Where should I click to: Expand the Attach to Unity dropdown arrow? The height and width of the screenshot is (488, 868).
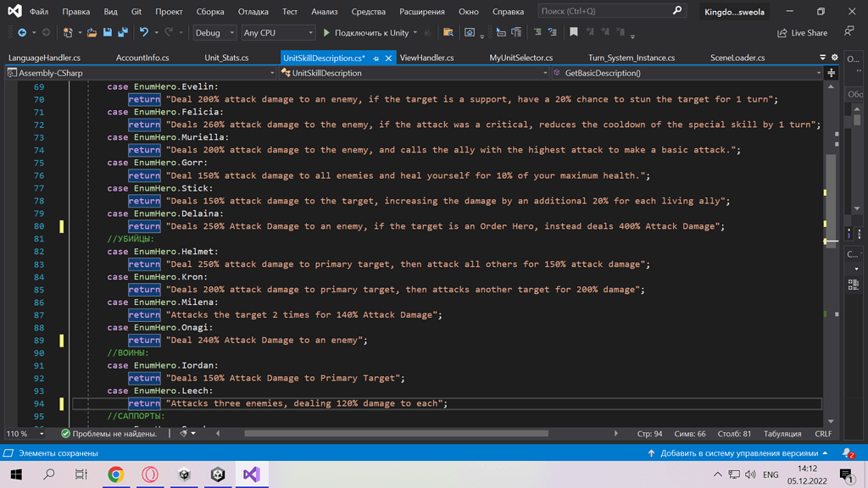coord(415,33)
